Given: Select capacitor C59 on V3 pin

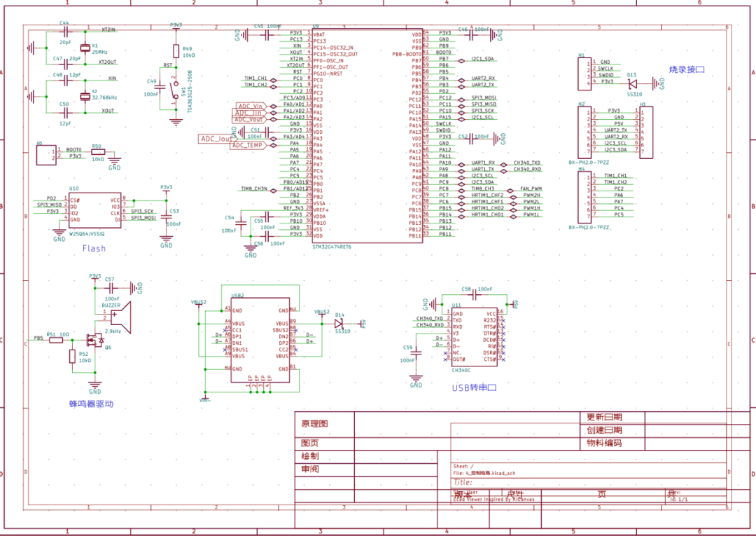Looking at the screenshot, I should pyautogui.click(x=416, y=354).
